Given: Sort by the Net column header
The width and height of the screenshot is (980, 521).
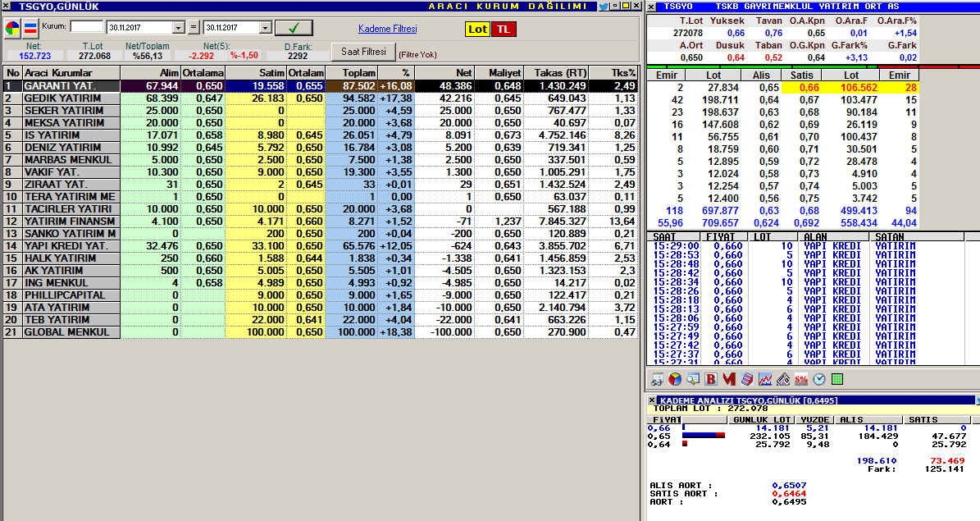Looking at the screenshot, I should (x=444, y=72).
